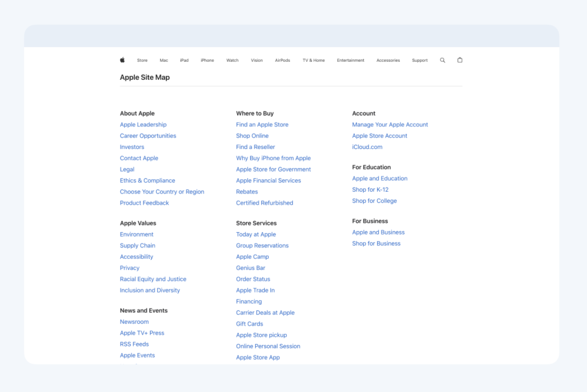Viewport: 587px width, 392px height.
Task: Open the Newsroom link
Action: coord(134,322)
